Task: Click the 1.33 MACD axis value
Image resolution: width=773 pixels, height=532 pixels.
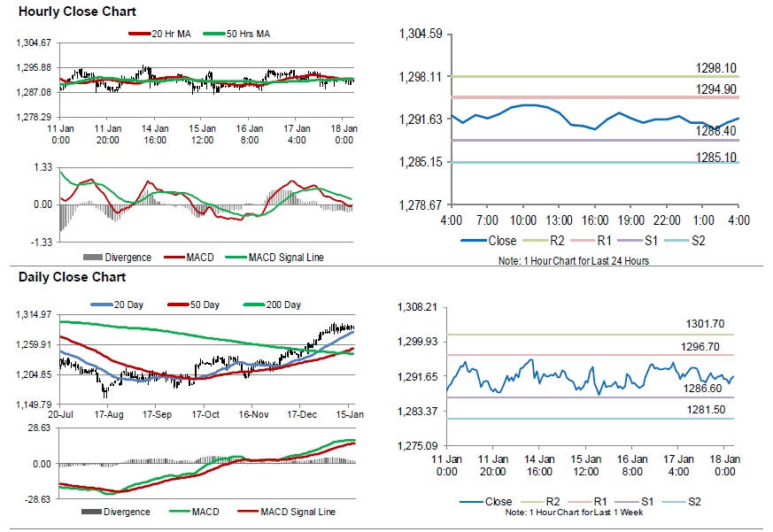Action: (x=43, y=167)
